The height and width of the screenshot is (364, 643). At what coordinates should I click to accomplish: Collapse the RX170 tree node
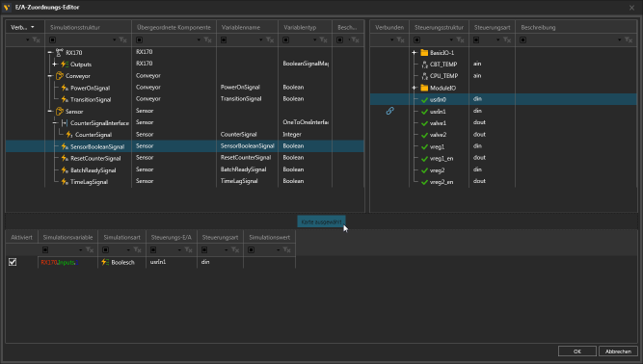click(x=50, y=52)
